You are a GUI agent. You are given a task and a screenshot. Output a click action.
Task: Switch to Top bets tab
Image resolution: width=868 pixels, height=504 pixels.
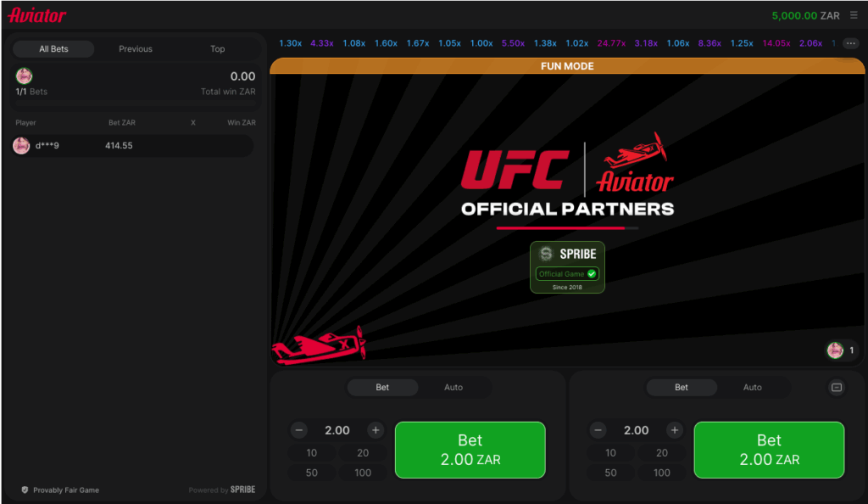coord(218,48)
